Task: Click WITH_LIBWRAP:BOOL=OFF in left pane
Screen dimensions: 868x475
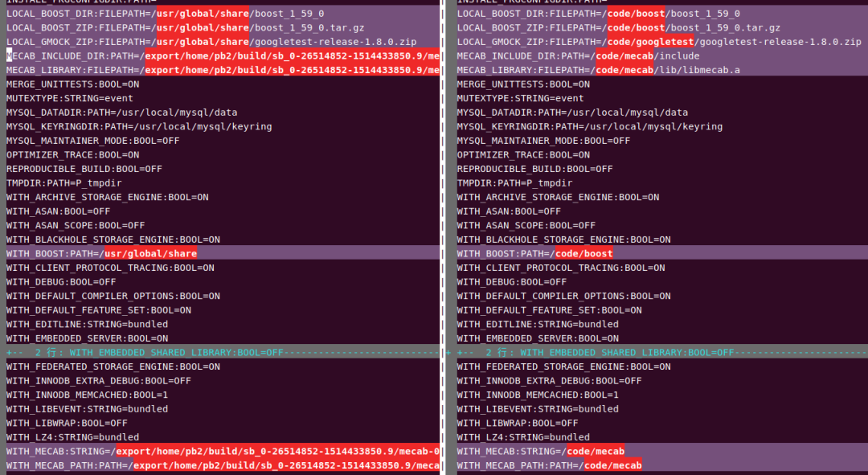Action: point(67,423)
